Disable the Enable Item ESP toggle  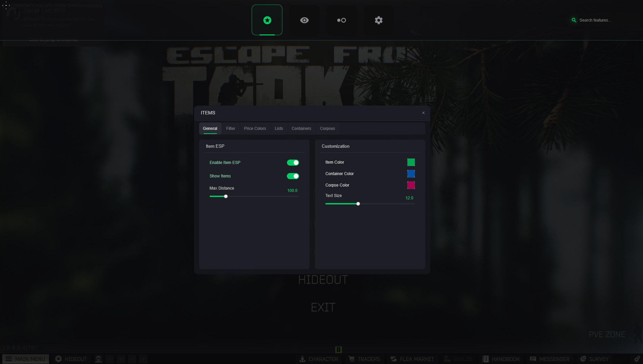293,163
